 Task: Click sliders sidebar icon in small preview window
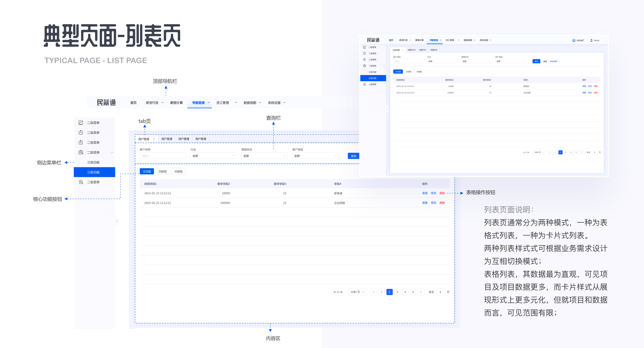tap(365, 84)
